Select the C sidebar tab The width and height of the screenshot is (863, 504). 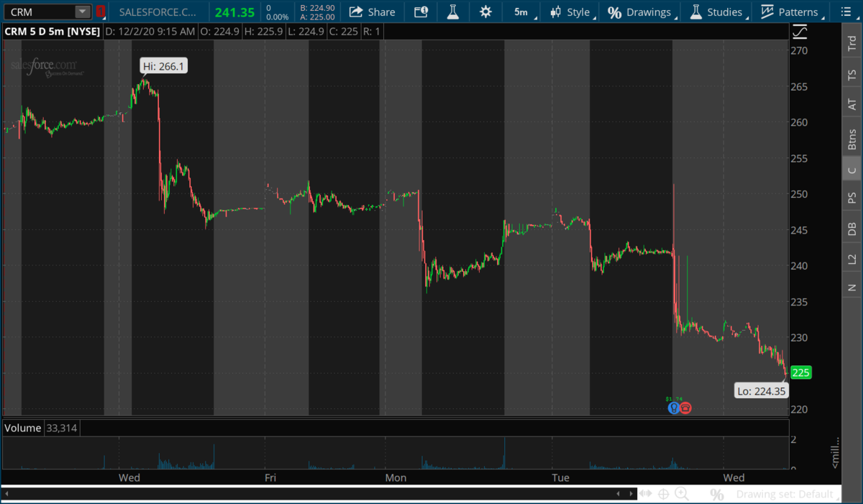click(852, 170)
